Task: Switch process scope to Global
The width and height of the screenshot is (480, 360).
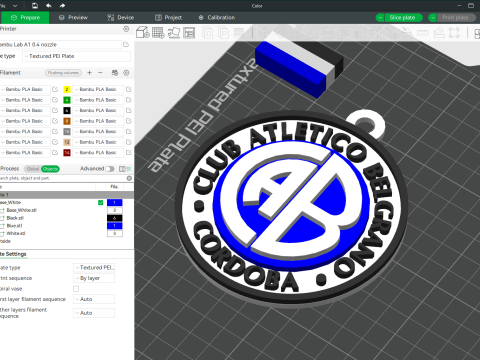Action: tap(33, 169)
